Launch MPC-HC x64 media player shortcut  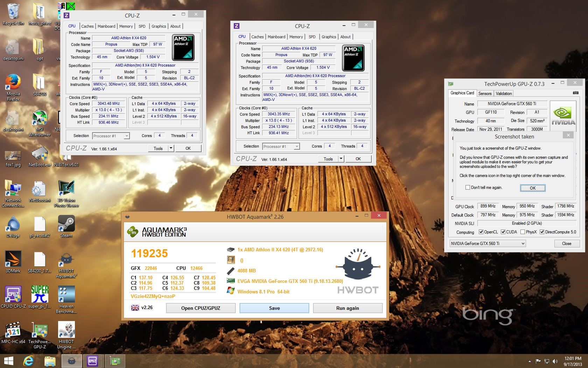(13, 332)
